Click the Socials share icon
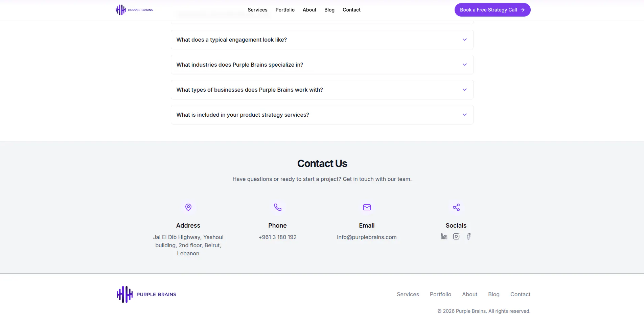644x324 pixels. (x=456, y=207)
